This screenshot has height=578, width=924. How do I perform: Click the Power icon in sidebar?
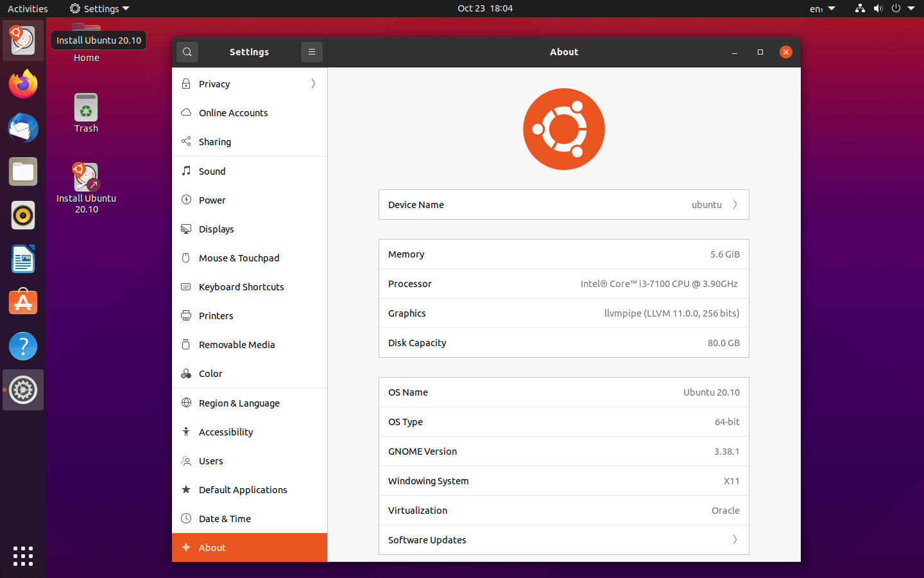coord(186,200)
